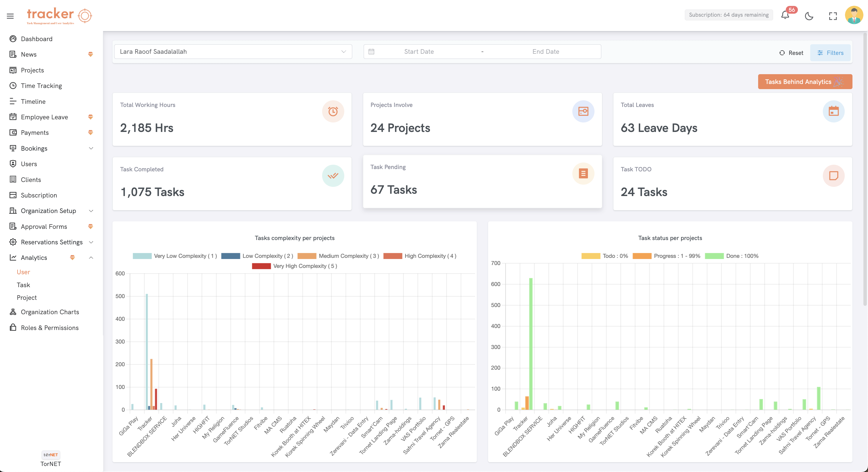This screenshot has width=868, height=472.
Task: Collapse the Analytics section chevron
Action: 91,258
